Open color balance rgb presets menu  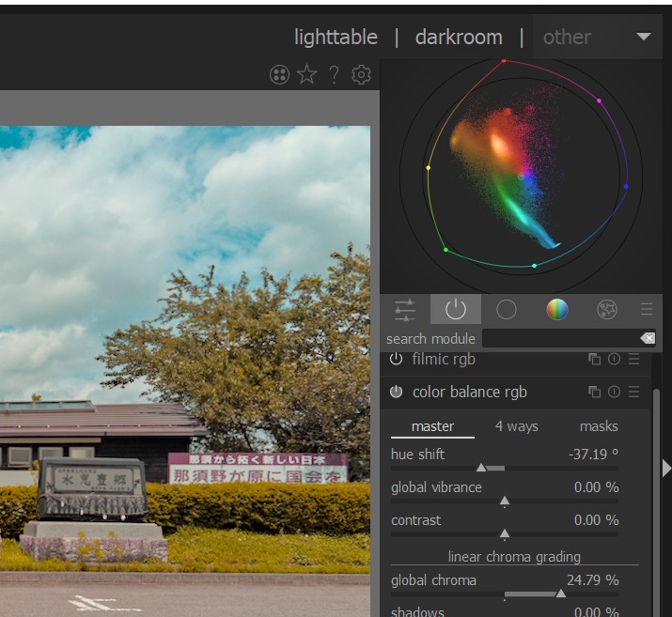[633, 392]
